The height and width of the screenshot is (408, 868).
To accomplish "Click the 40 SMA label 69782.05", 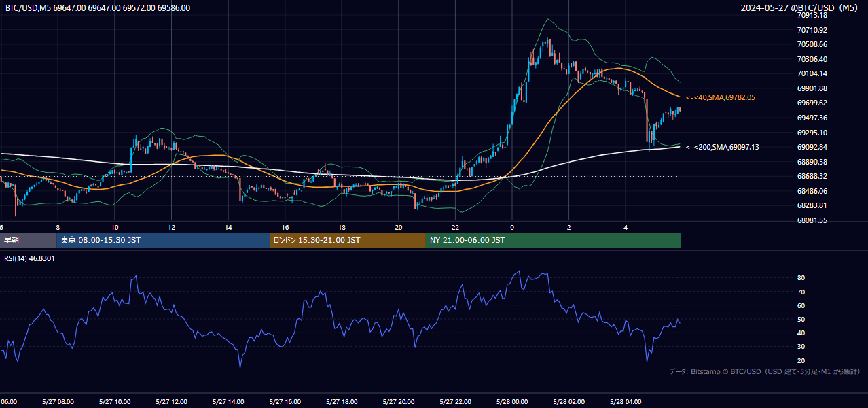I will pos(721,98).
